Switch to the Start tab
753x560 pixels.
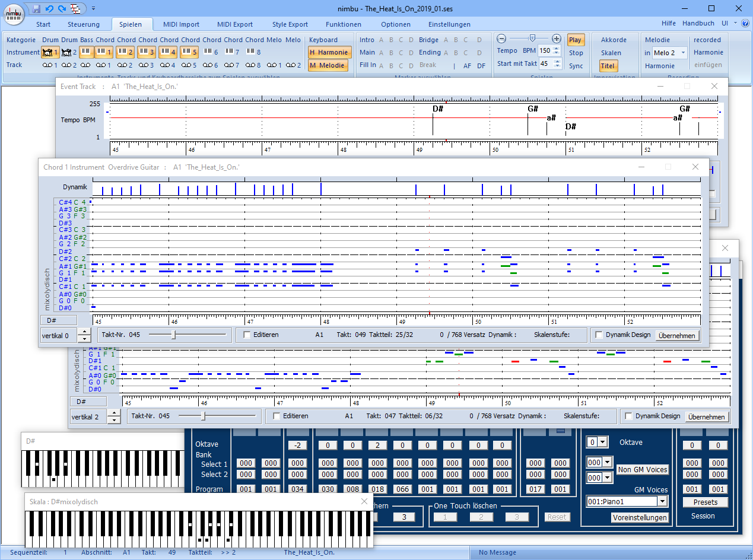coord(43,24)
